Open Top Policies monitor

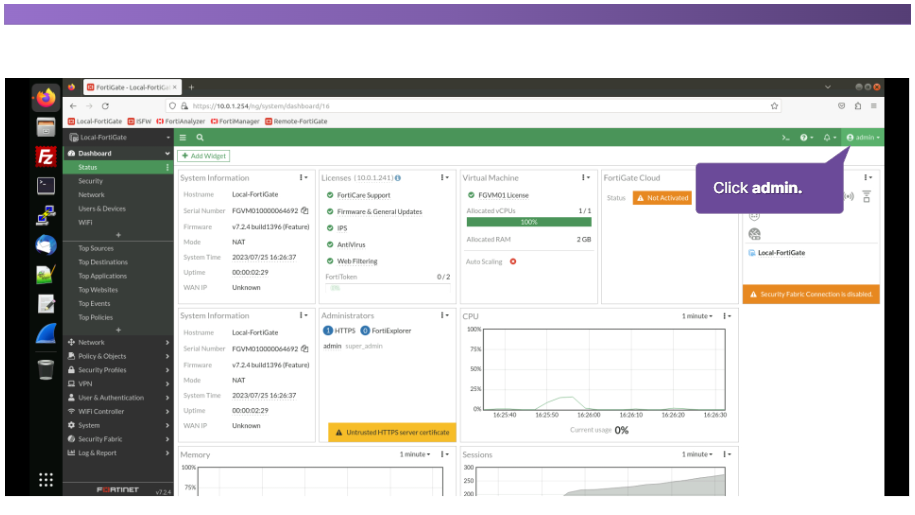pyautogui.click(x=96, y=317)
